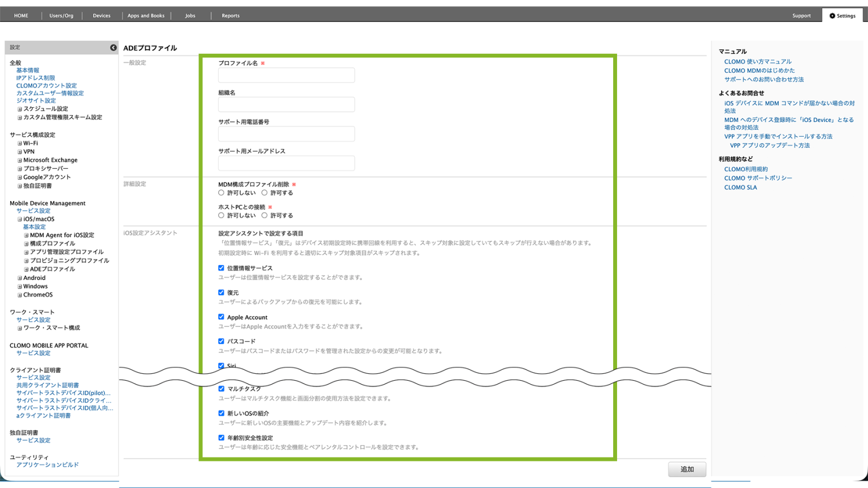Open the Support link in the top bar
This screenshot has height=488, width=868.
point(801,16)
